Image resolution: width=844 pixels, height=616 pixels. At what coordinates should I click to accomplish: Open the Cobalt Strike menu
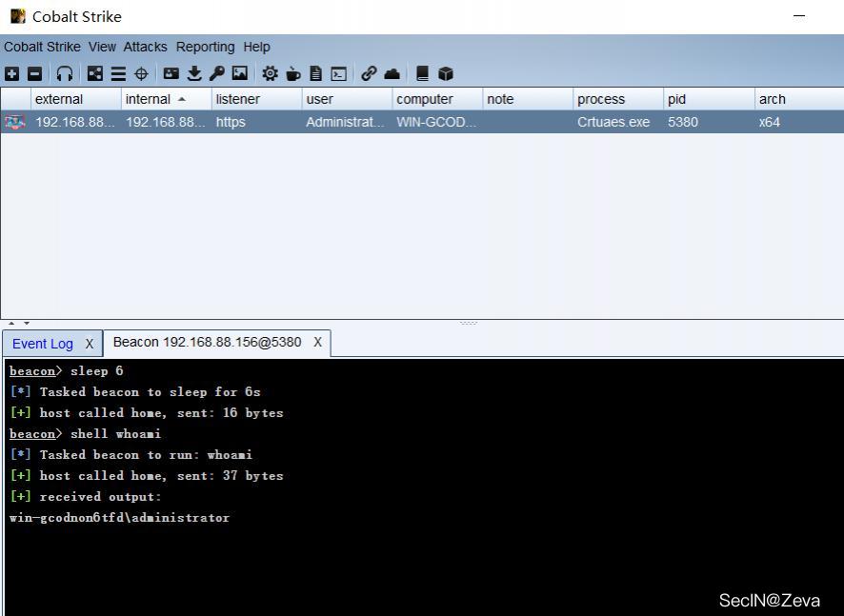(42, 47)
